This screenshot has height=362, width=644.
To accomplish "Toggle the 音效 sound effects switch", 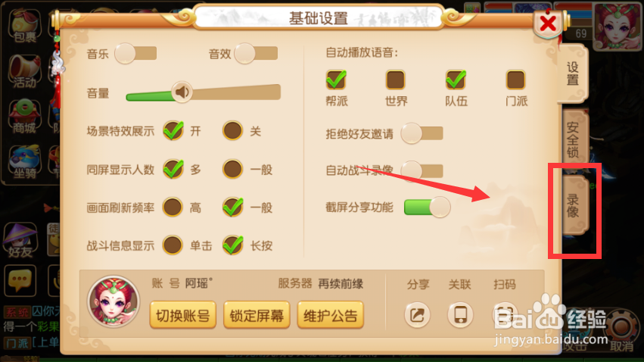I will [256, 54].
